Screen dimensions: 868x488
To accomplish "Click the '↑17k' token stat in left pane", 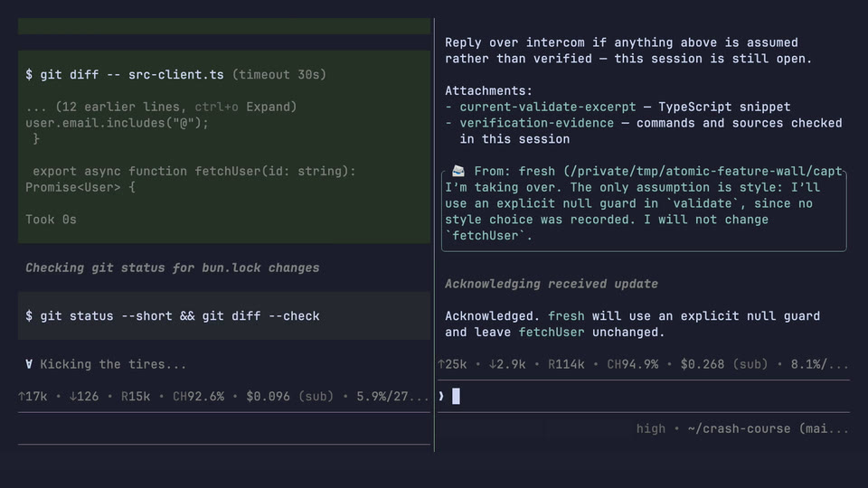I will coord(33,396).
